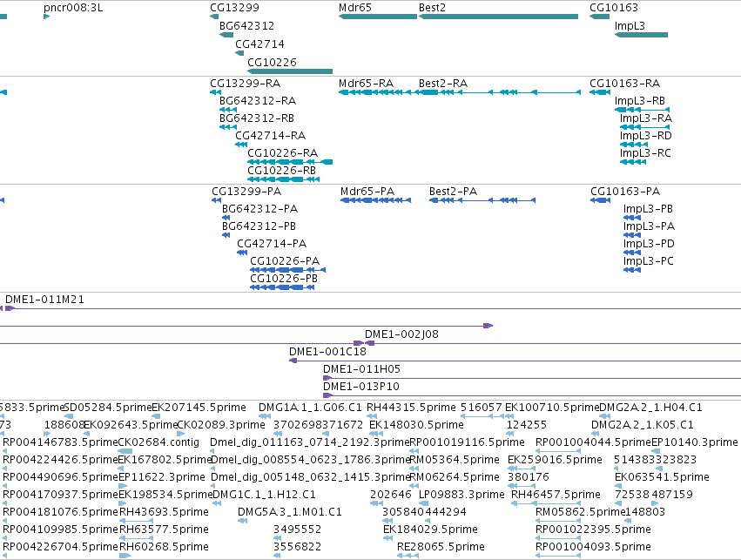The image size is (741, 560).
Task: Click the CG10226 gene bar
Action: (290, 71)
